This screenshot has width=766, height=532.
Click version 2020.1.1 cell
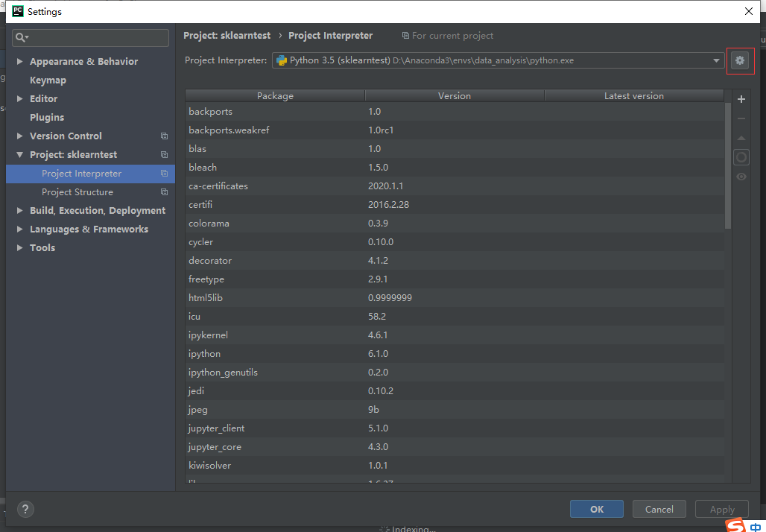385,186
